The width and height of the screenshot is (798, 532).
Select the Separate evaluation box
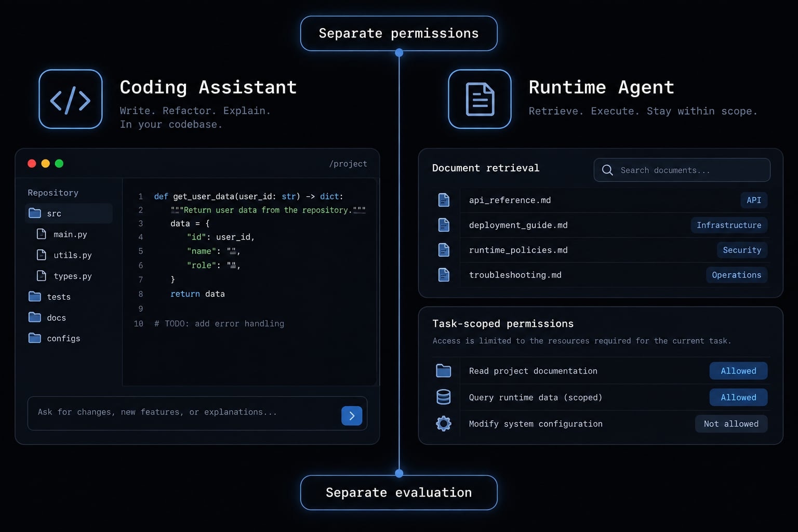point(398,493)
